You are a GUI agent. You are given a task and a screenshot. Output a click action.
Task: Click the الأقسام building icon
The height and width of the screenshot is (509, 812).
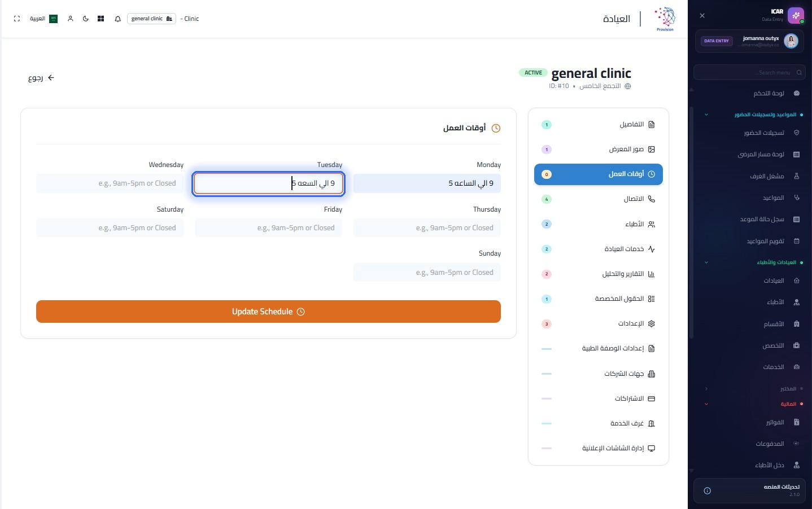click(796, 324)
